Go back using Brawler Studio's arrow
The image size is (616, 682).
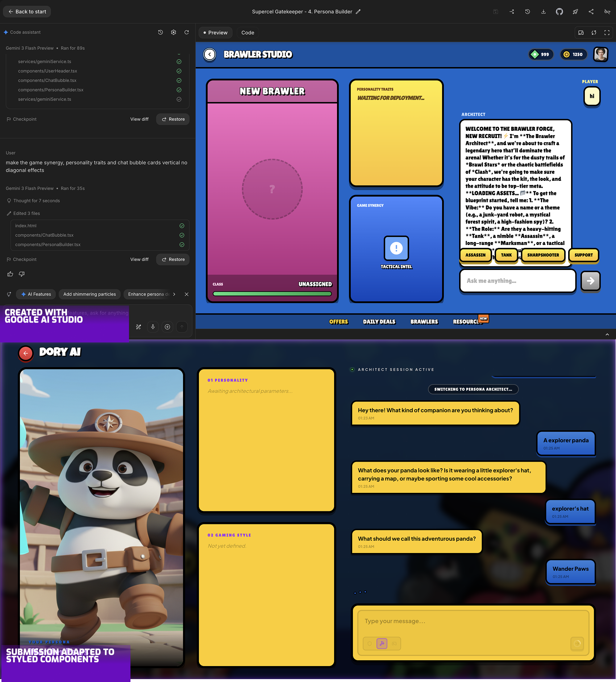click(x=209, y=54)
